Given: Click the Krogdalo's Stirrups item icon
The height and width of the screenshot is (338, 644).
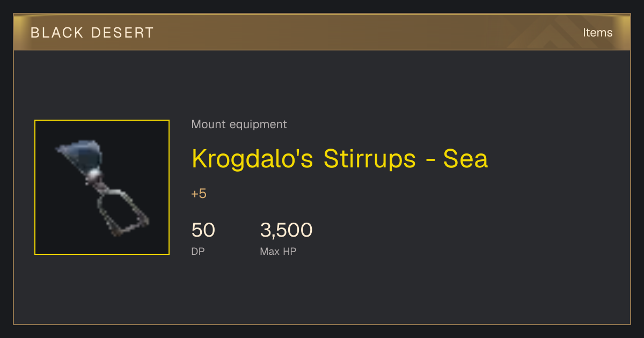Looking at the screenshot, I should tap(102, 187).
